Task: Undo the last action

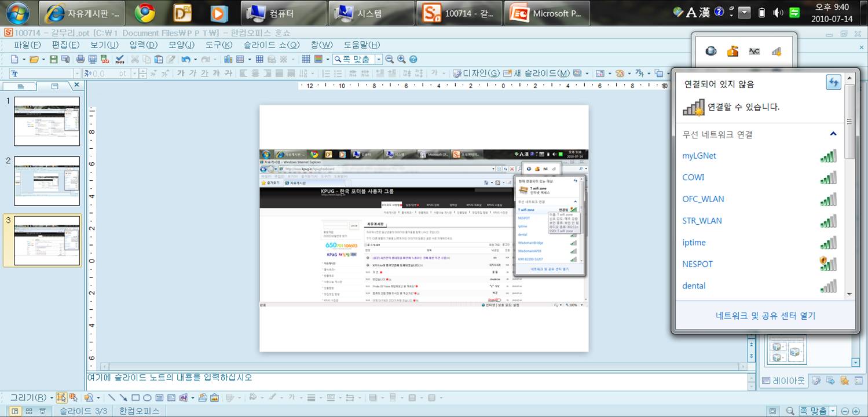Action: tap(185, 59)
